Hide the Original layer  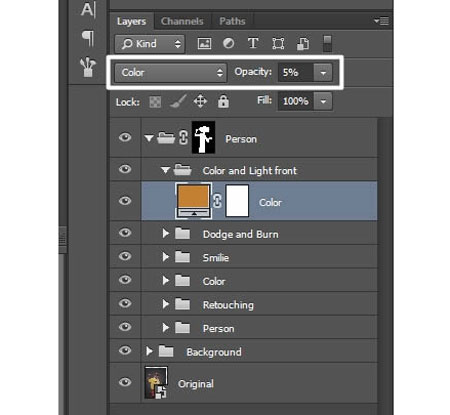click(125, 382)
